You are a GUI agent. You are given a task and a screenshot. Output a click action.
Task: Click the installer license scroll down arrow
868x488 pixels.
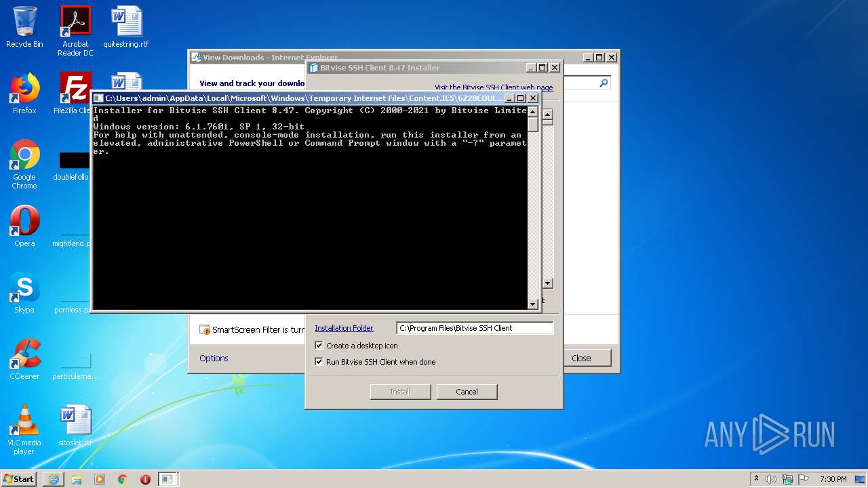548,283
